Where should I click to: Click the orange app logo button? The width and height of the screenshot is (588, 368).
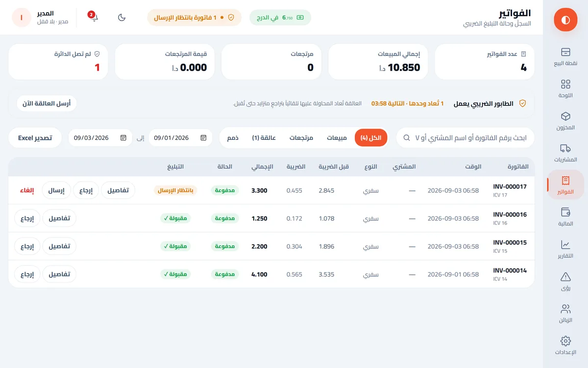coord(565,20)
